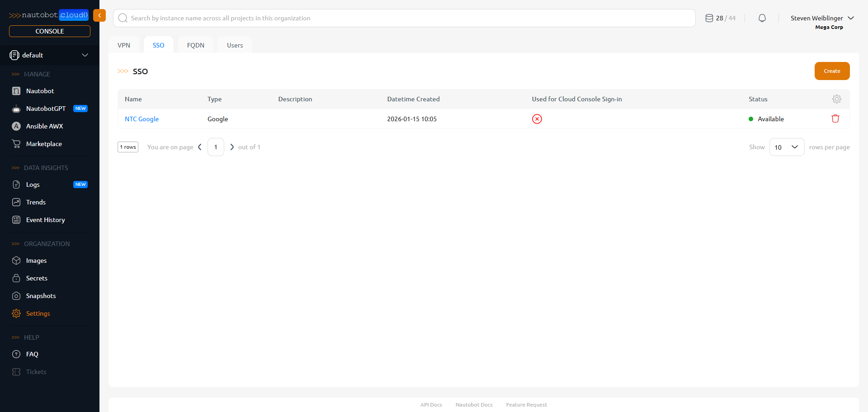Viewport: 868px width, 412px height.
Task: Open Trends menu item
Action: click(36, 202)
